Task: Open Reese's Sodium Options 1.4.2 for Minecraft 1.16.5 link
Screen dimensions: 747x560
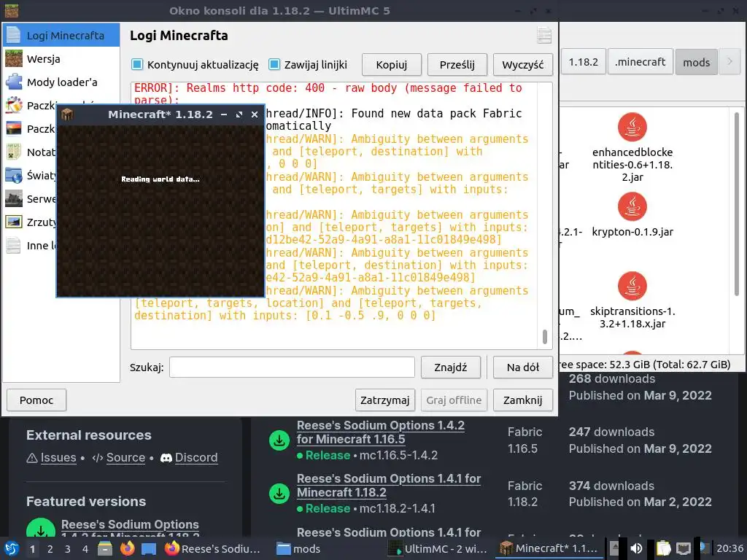Action: click(380, 432)
